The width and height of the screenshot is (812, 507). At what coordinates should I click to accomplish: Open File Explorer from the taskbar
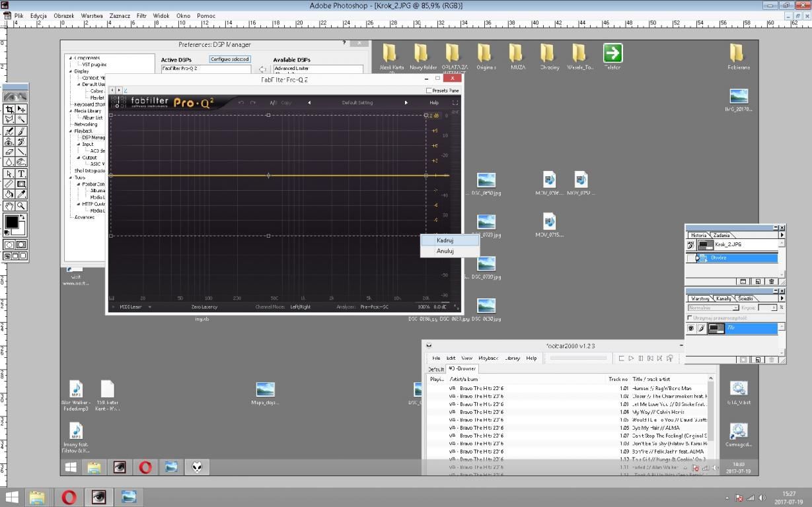click(38, 496)
